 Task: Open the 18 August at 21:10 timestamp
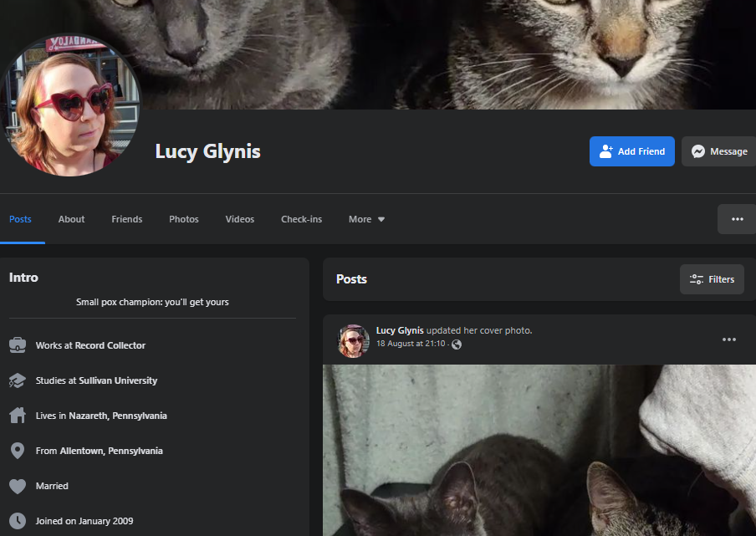(x=411, y=344)
